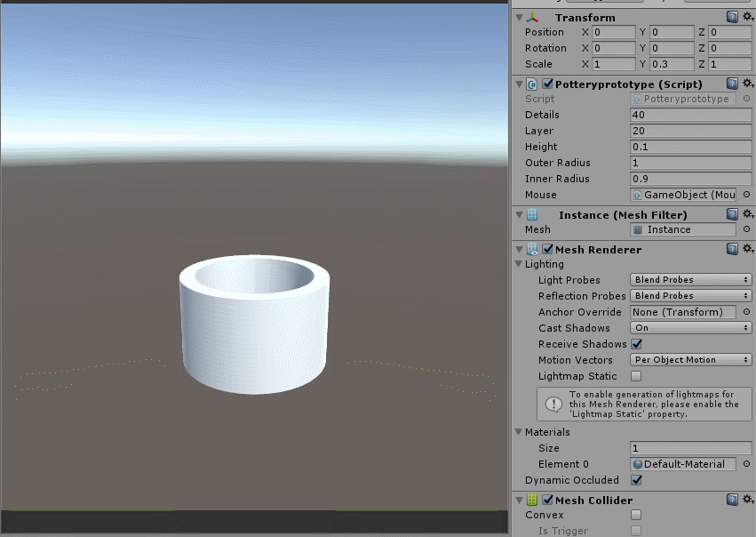
Task: Enable the Lightmap Static checkbox
Action: pyautogui.click(x=636, y=376)
